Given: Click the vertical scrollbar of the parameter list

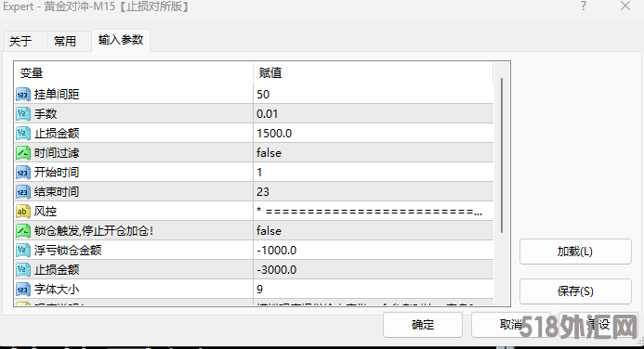Looking at the screenshot, I should point(502,156).
